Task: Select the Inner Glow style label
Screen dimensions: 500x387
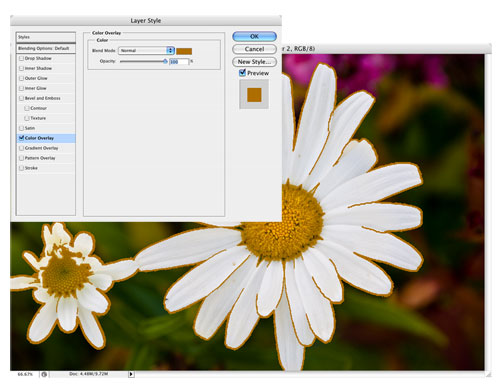Action: (36, 88)
